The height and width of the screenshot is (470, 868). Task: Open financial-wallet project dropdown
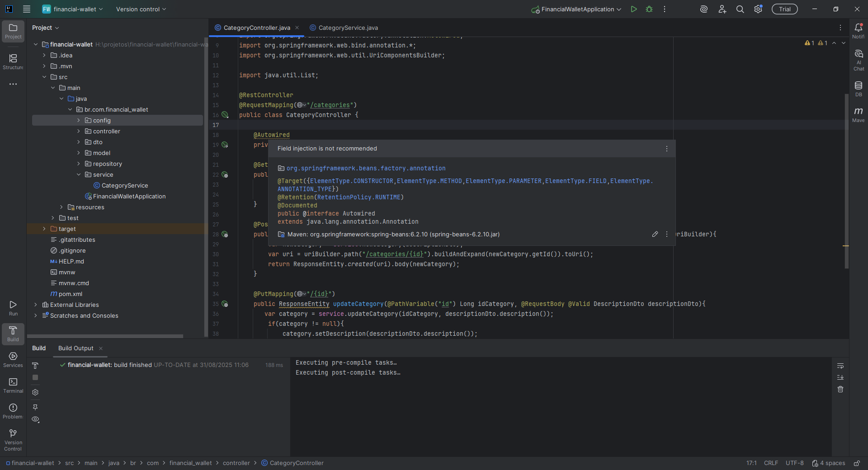73,9
